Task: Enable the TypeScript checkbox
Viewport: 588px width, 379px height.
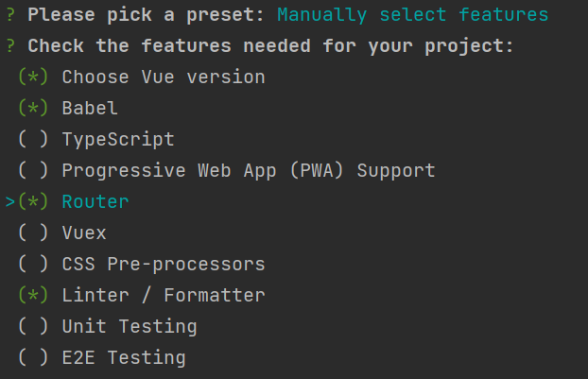Action: 34,140
